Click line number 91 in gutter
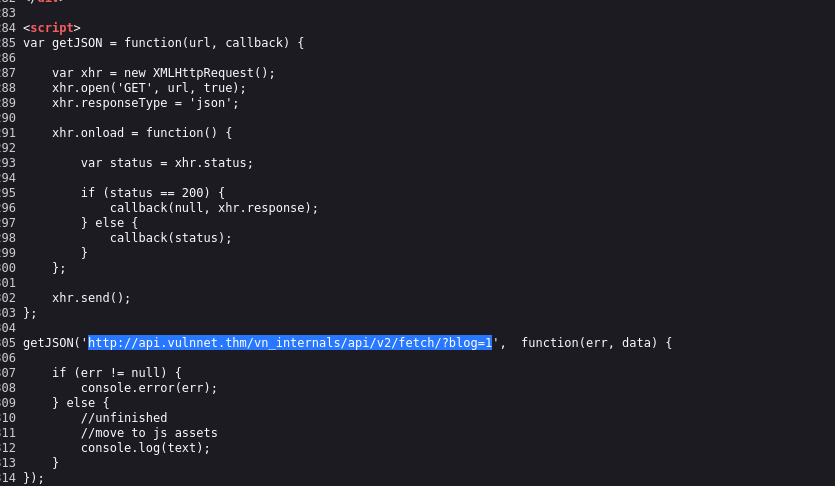The width and height of the screenshot is (835, 486). (x=8, y=133)
